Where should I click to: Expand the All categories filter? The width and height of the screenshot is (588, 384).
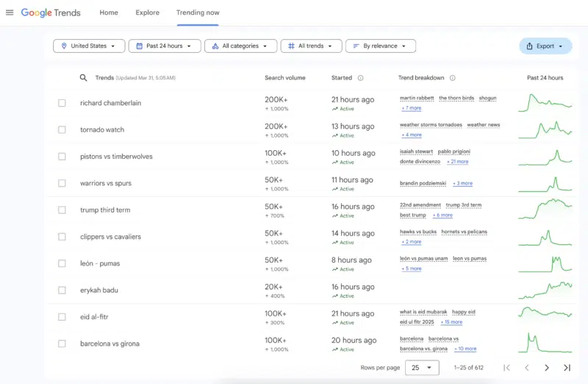coord(240,46)
